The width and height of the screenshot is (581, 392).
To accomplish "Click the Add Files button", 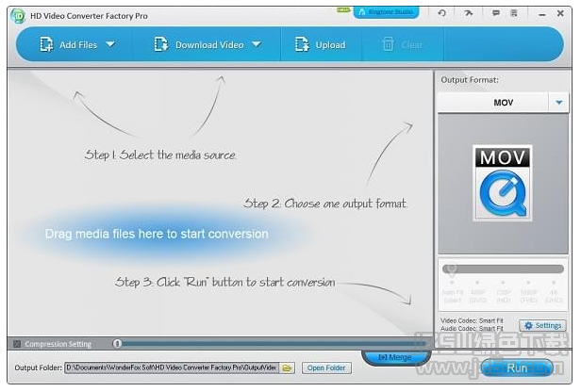I will click(69, 45).
